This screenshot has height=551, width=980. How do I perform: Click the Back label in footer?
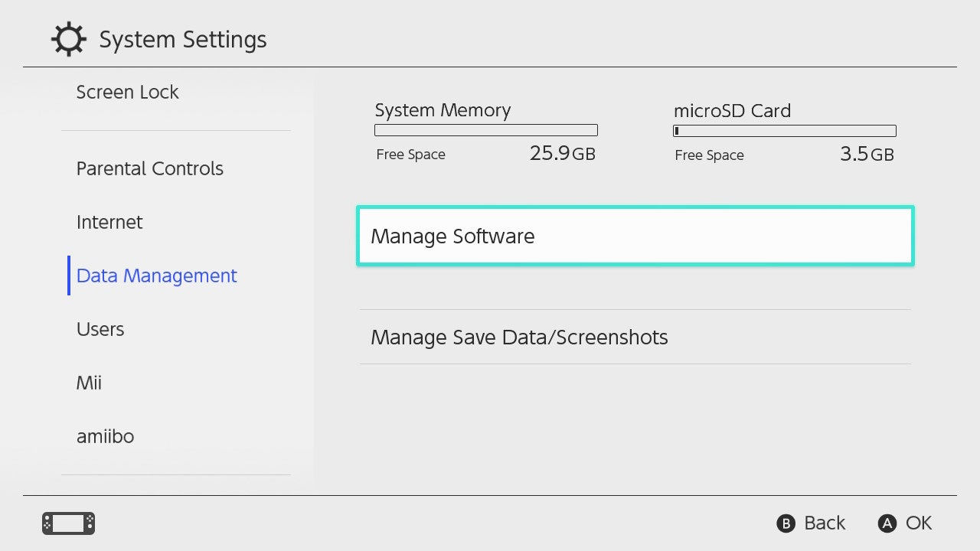click(824, 523)
